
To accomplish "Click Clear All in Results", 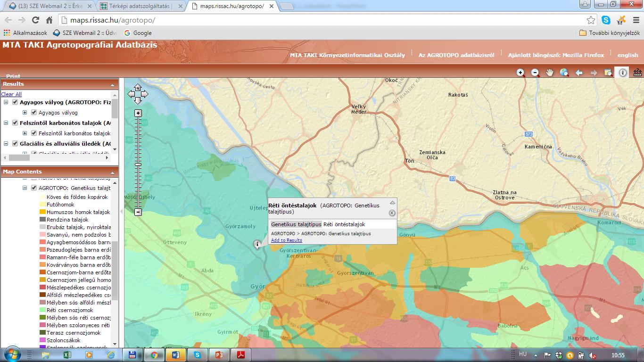I will 11,94.
